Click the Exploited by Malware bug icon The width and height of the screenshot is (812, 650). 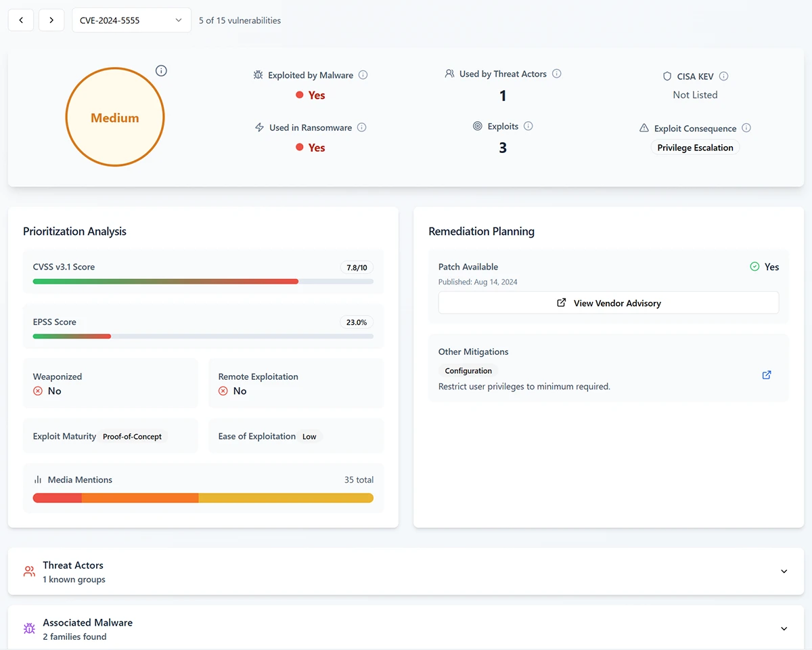tap(258, 75)
